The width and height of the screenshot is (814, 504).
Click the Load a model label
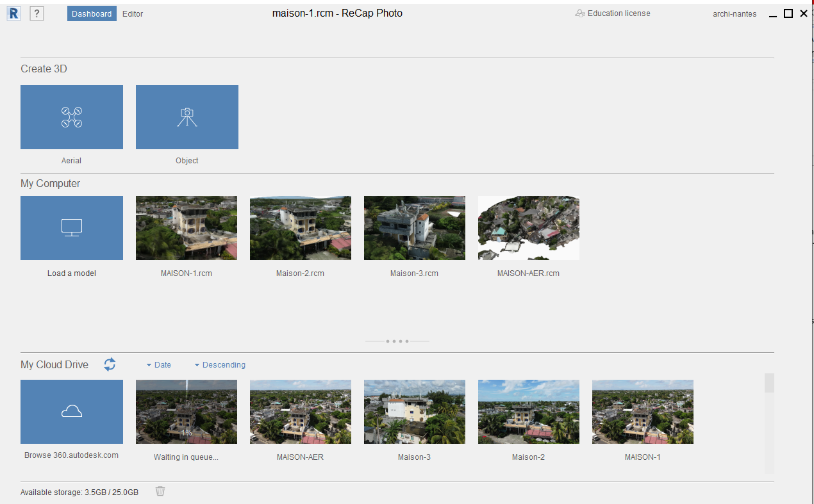pyautogui.click(x=72, y=273)
